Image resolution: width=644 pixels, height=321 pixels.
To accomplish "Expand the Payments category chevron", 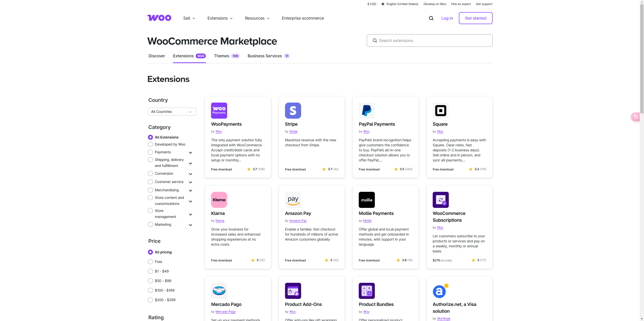I will [x=190, y=153].
